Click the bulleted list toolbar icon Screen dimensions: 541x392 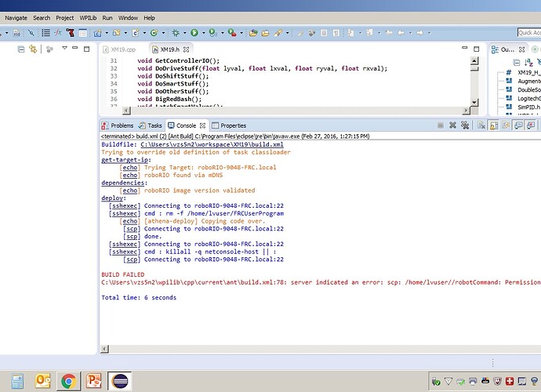tap(45, 33)
